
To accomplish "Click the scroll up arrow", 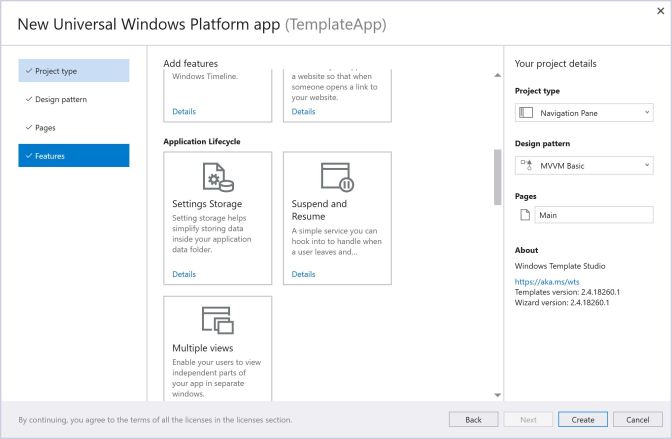I will (498, 75).
